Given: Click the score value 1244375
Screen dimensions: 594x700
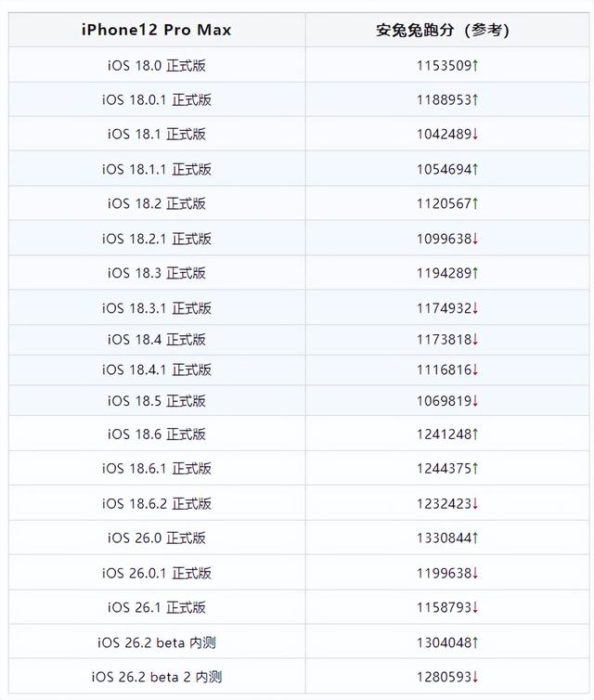Looking at the screenshot, I should click(444, 469).
